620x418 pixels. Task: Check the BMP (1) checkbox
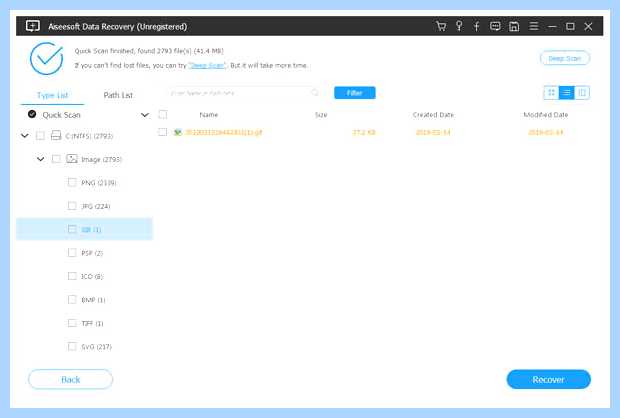click(72, 299)
